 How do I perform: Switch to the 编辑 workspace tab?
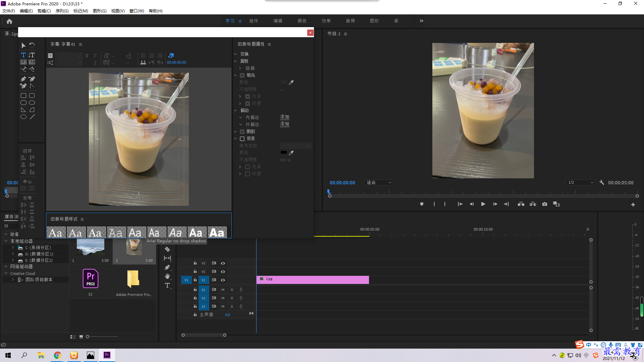(x=278, y=21)
